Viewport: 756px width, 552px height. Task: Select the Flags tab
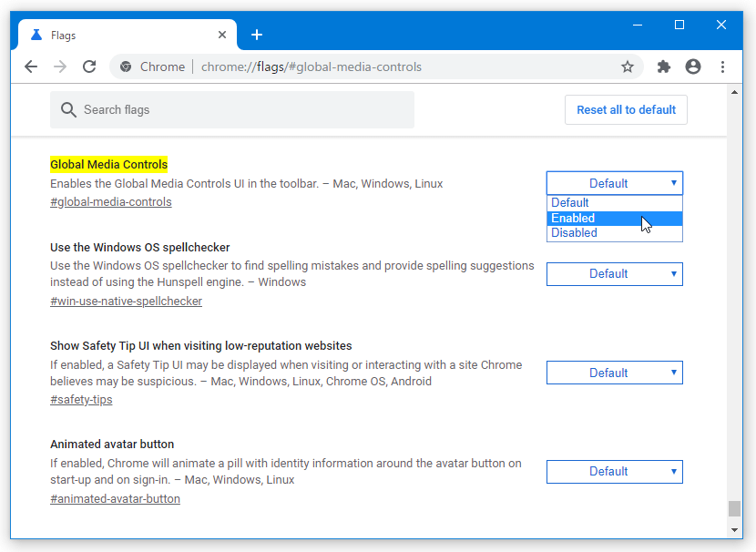(128, 35)
